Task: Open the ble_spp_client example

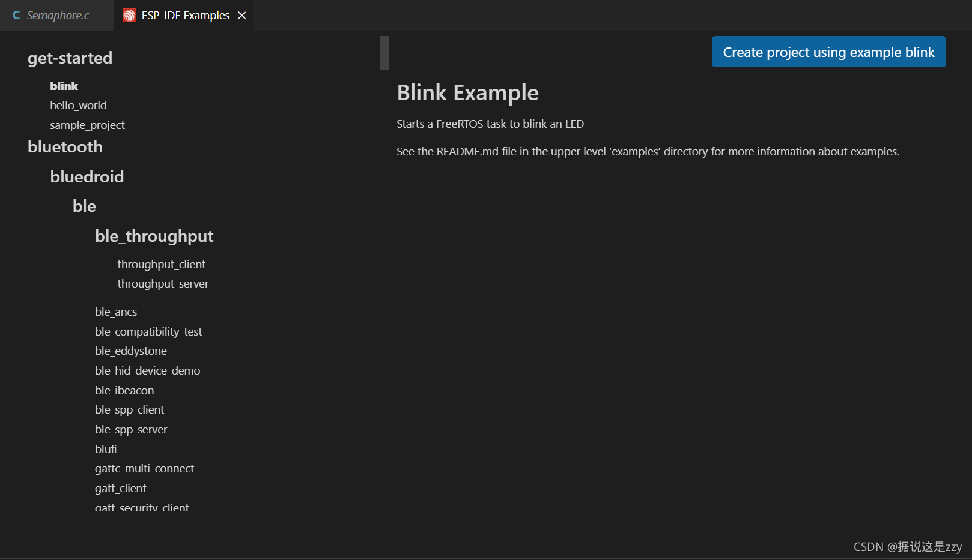Action: coord(129,409)
